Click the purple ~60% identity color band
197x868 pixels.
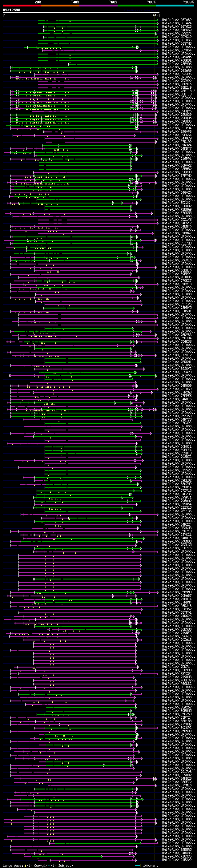point(99,6)
